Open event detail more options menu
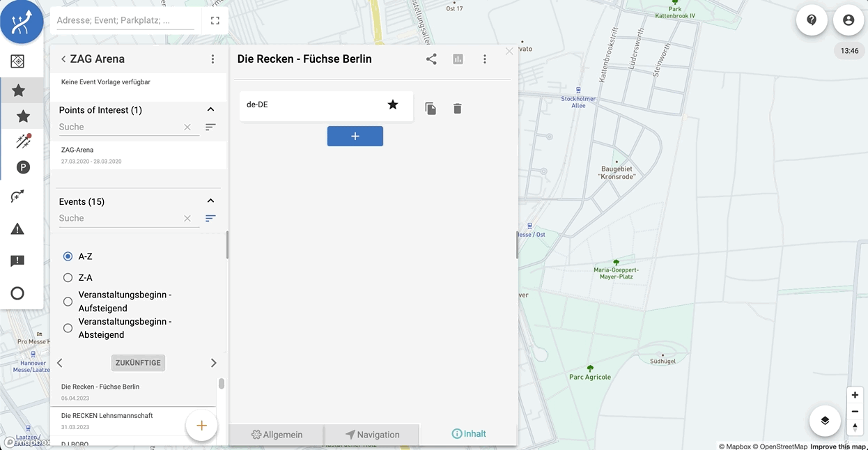Image resolution: width=868 pixels, height=450 pixels. [x=485, y=59]
